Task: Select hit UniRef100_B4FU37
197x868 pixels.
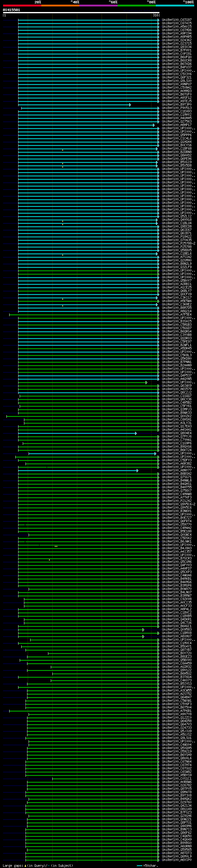Action: [176, 67]
